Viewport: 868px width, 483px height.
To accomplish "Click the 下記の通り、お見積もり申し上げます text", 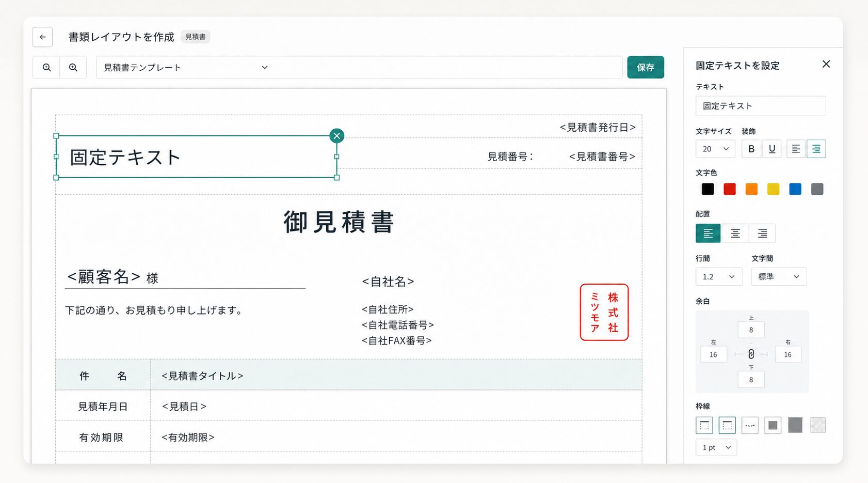I will tap(154, 310).
